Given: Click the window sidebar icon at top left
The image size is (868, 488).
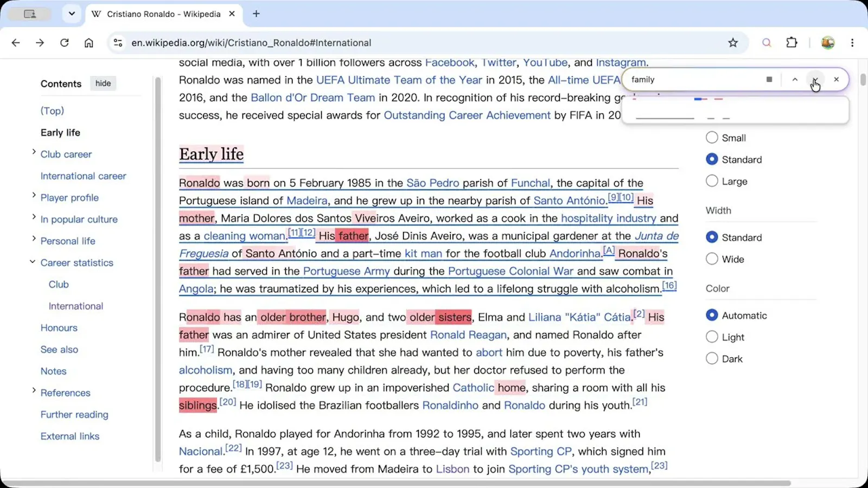Looking at the screenshot, I should pyautogui.click(x=30, y=14).
